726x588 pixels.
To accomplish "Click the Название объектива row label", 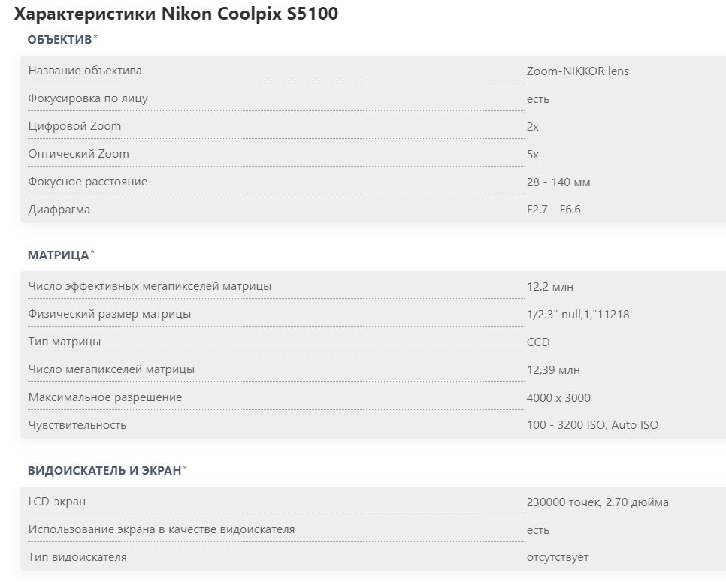I will 85,71.
